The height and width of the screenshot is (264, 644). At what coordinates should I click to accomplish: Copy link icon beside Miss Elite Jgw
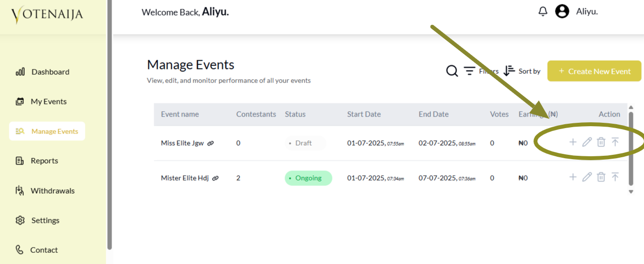click(x=211, y=143)
